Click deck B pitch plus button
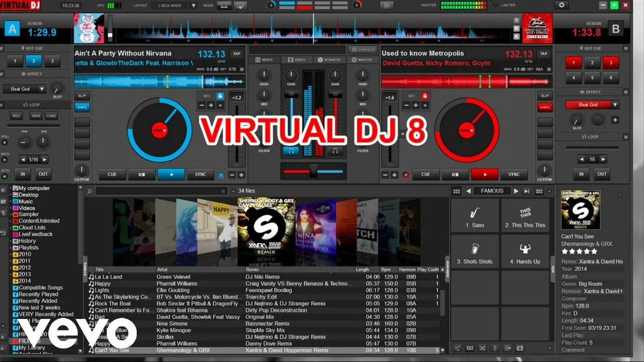This screenshot has width=644, height=362. [x=394, y=175]
